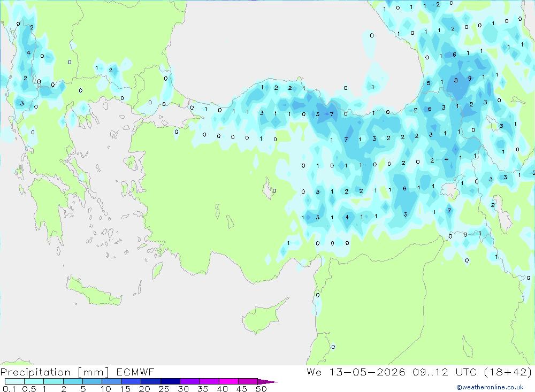Click the '13-05-2026' date text
Viewport: 535px width, 392px height.
(368, 372)
